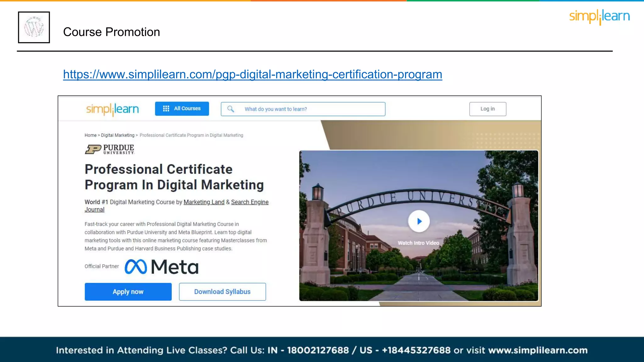
Task: Click the WordPress logo icon beside the slide title
Action: point(34,27)
